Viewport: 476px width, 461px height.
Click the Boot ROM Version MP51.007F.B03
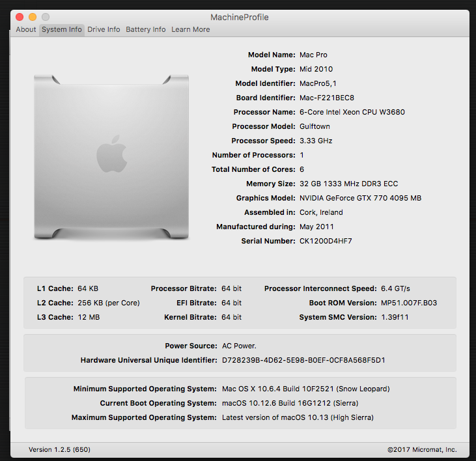click(x=409, y=303)
